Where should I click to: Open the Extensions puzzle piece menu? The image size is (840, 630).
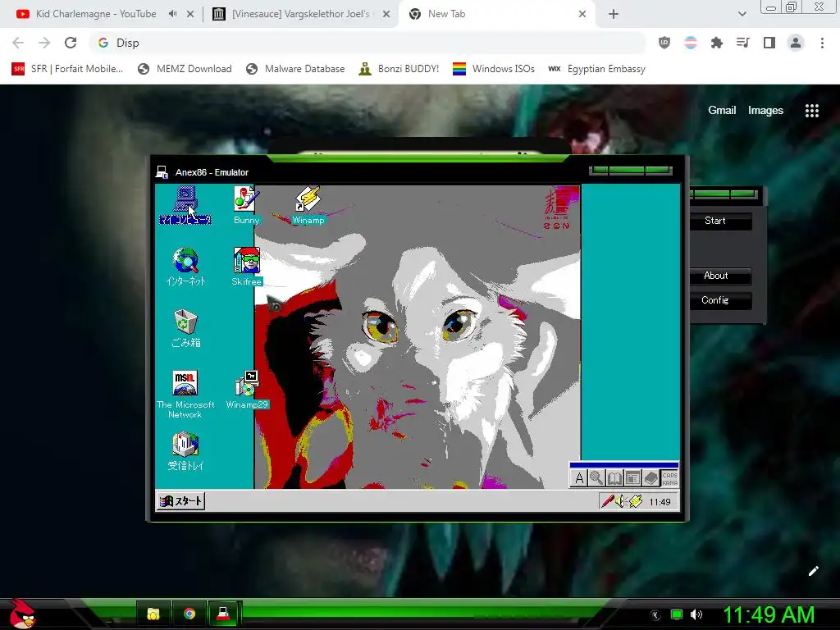point(717,43)
